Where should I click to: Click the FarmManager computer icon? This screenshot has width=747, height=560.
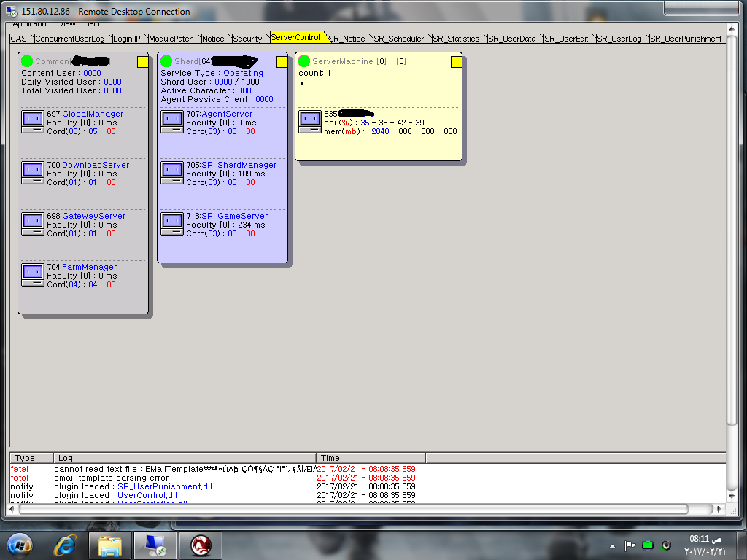33,275
